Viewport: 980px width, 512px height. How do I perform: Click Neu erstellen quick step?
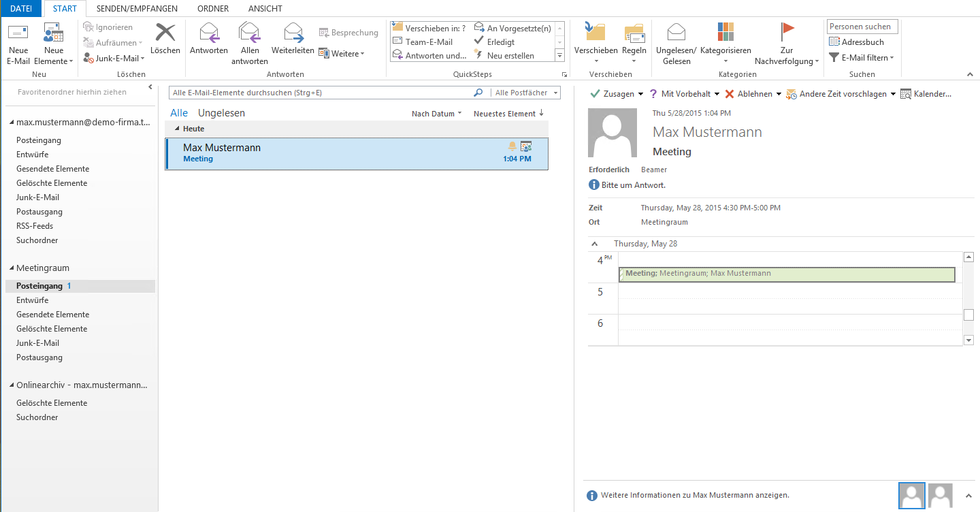click(x=504, y=55)
